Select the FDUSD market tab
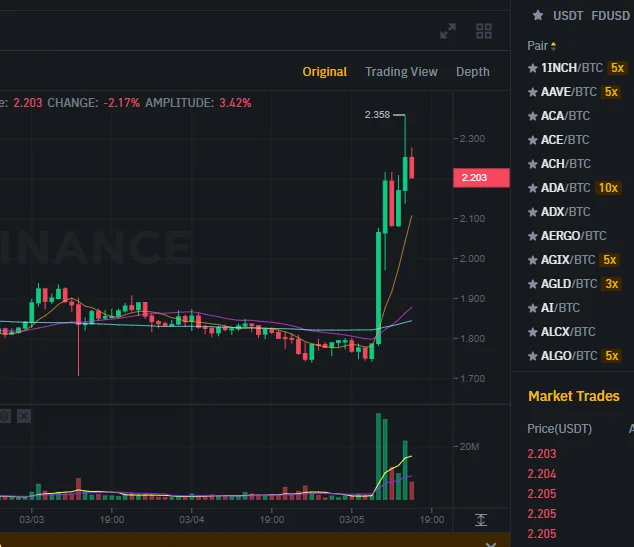 pos(611,16)
